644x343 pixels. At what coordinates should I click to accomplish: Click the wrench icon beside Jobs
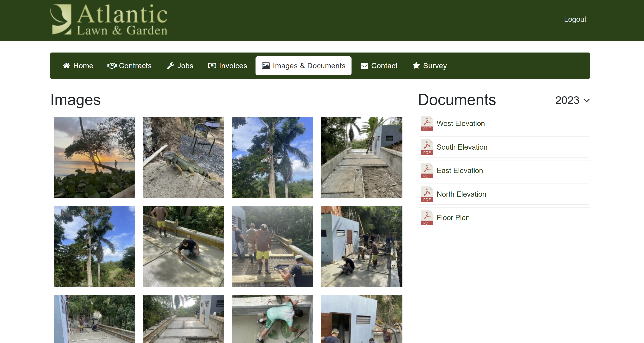(171, 65)
